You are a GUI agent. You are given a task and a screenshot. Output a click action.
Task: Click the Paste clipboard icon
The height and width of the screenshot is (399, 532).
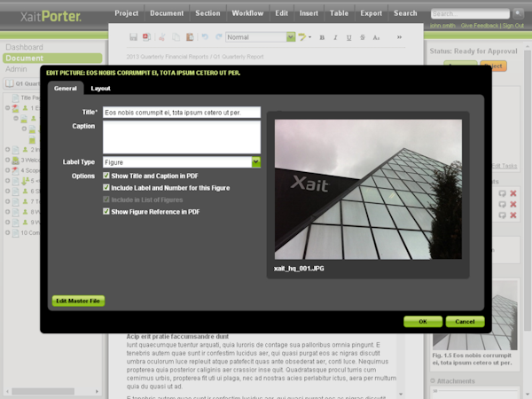click(x=190, y=37)
